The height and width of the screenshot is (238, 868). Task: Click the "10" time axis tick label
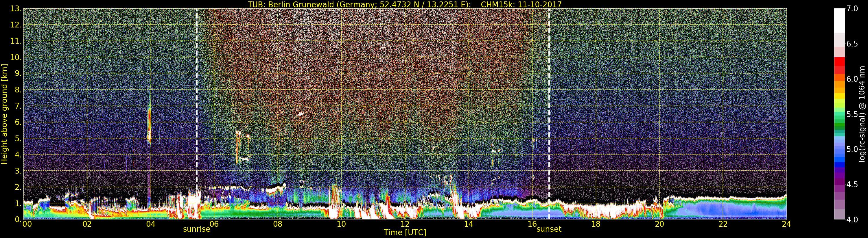[x=341, y=224]
